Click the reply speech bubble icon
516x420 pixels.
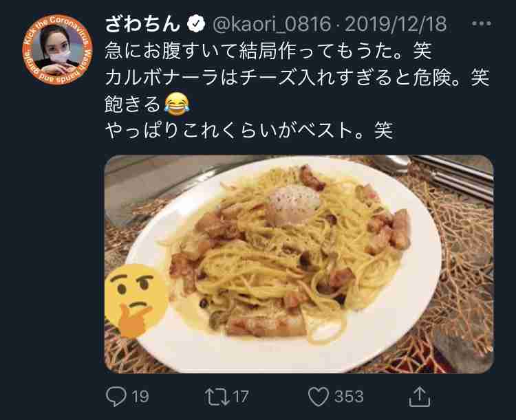click(116, 397)
